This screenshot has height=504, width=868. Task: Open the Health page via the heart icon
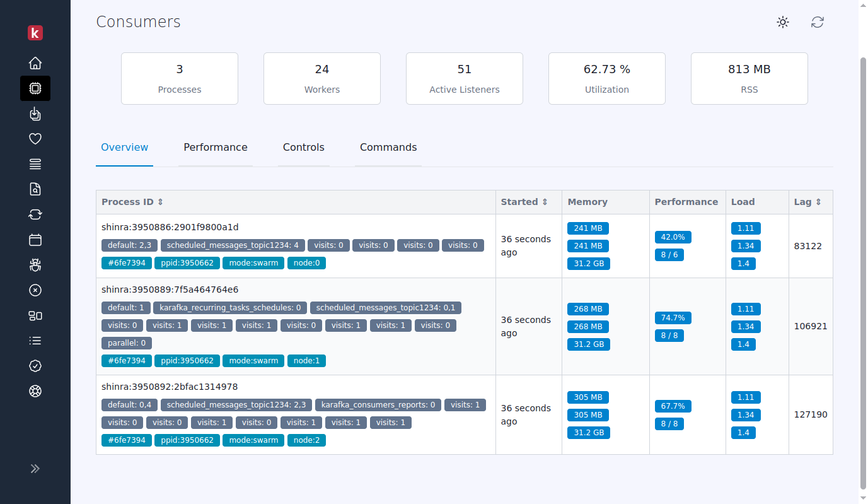(35, 139)
